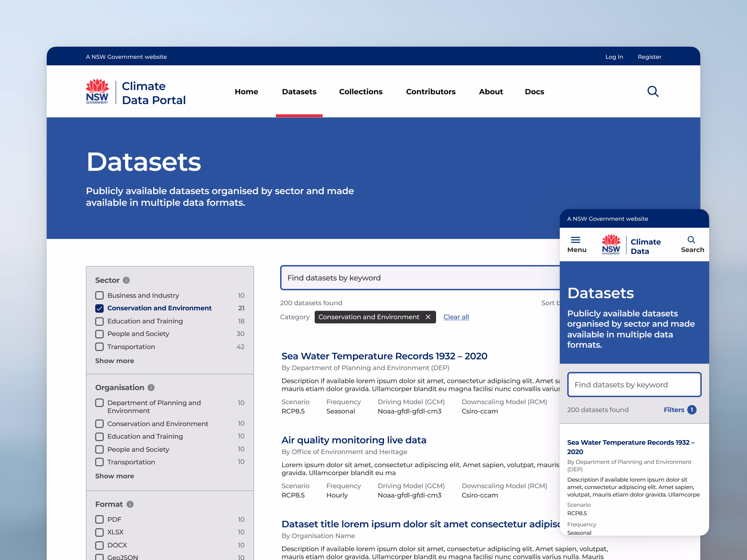Click the Clear all filters link

[x=456, y=317]
